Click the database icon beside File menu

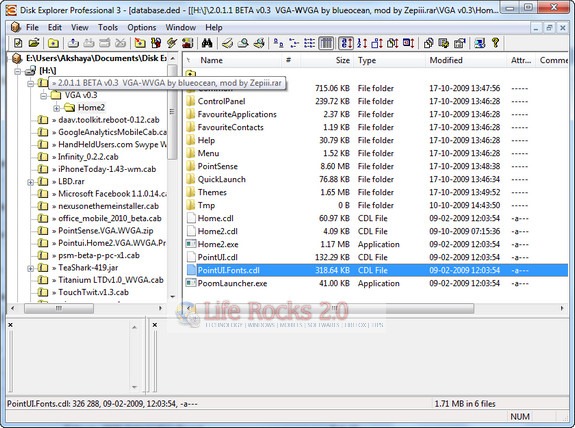tap(16, 27)
